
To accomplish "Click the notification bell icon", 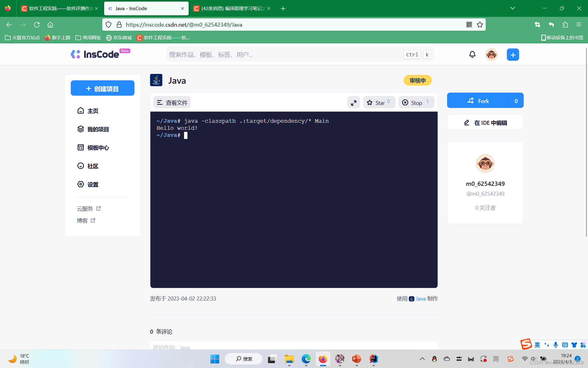I will click(472, 55).
